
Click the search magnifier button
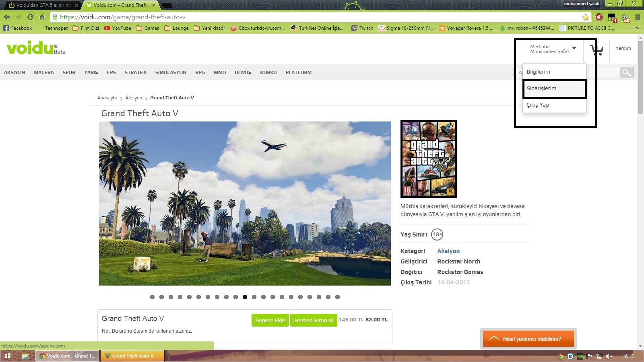(x=627, y=72)
